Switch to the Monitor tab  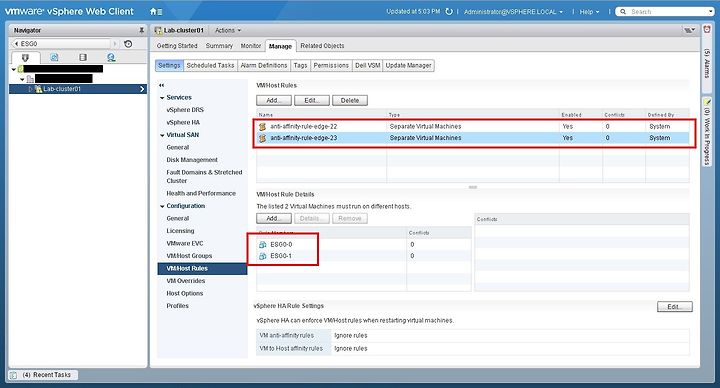251,46
